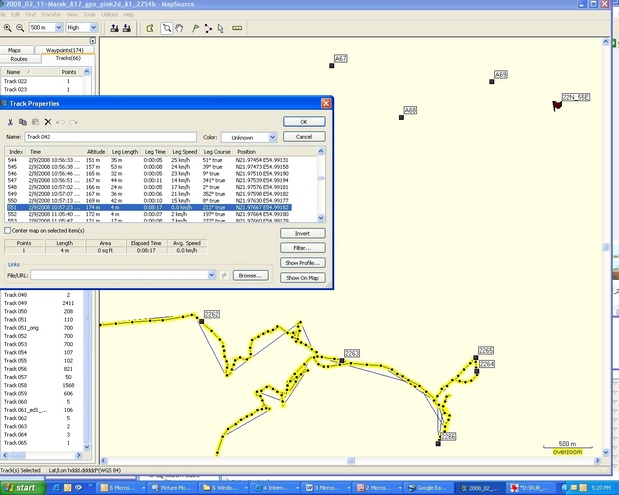619x495 pixels.
Task: Select the arrow Selection tool
Action: [x=220, y=28]
